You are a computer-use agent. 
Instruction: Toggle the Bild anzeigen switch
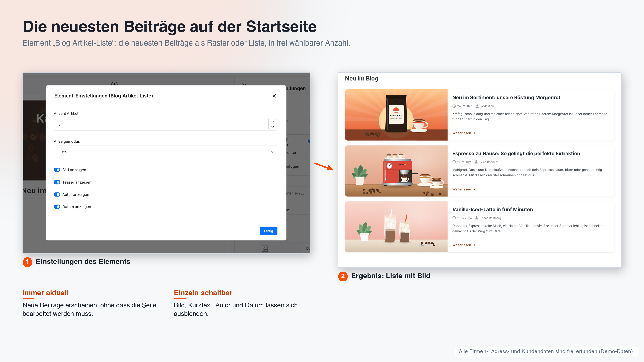point(57,170)
